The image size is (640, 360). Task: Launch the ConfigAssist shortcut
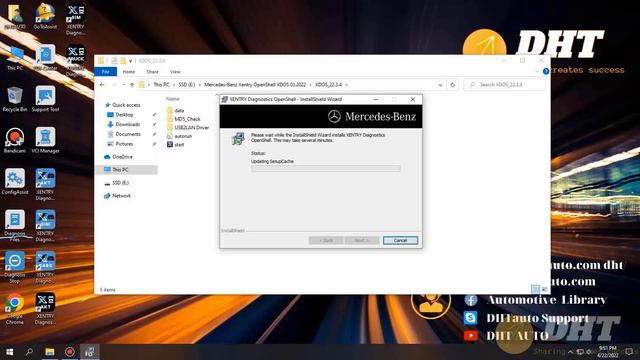pyautogui.click(x=15, y=182)
